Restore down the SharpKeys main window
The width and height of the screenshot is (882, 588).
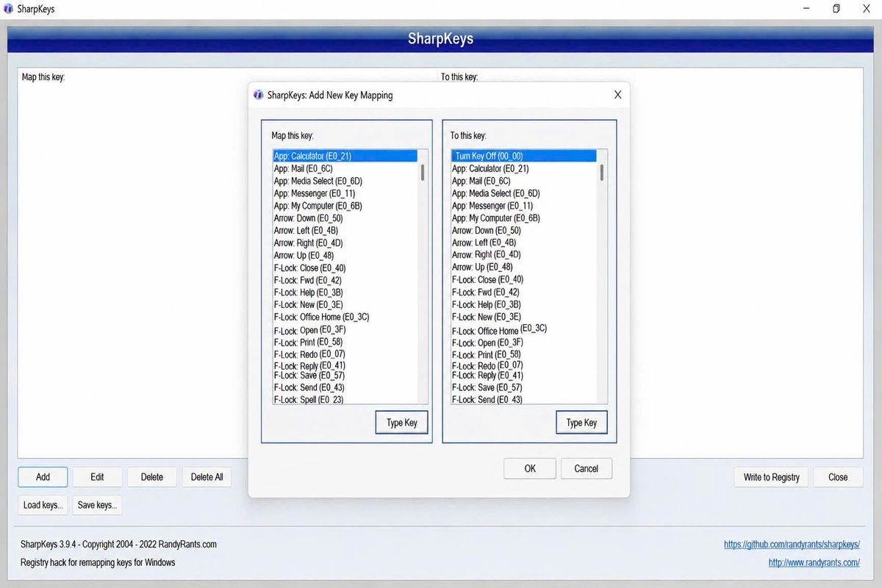pos(836,9)
